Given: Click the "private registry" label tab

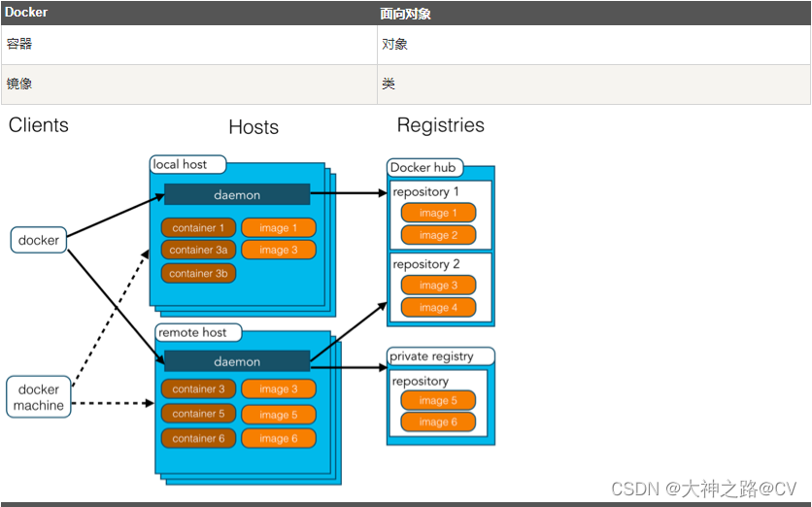Looking at the screenshot, I should pyautogui.click(x=441, y=356).
